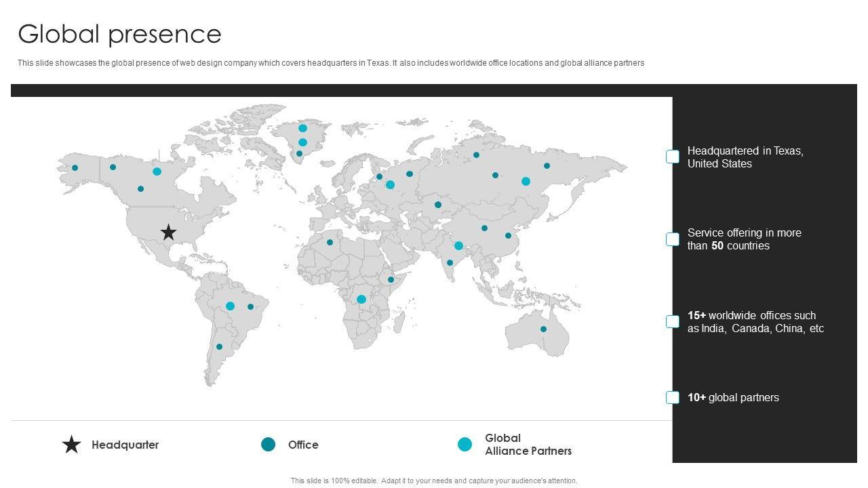
Task: Click the headquarter star marker on the United States
Action: [x=168, y=232]
